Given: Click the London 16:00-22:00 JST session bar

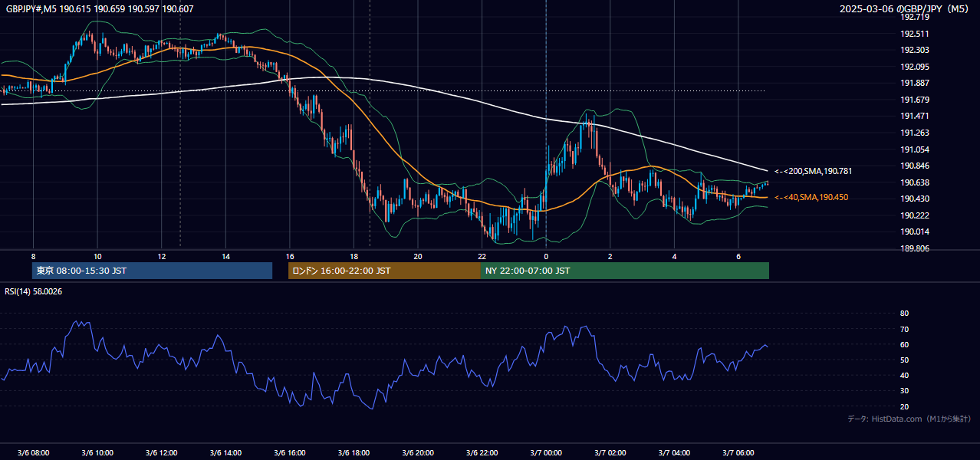Looking at the screenshot, I should tap(384, 271).
